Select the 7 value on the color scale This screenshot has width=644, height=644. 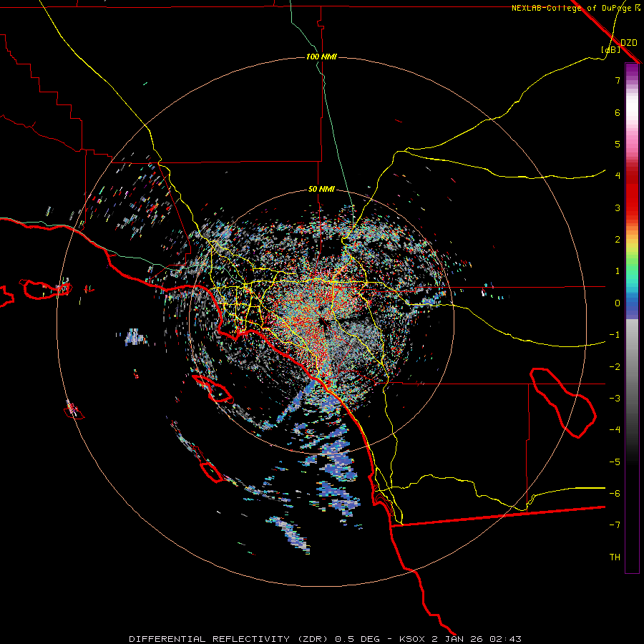click(618, 80)
